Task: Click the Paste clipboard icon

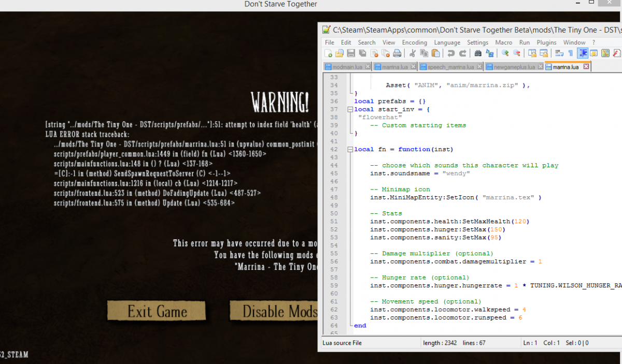Action: pos(435,53)
